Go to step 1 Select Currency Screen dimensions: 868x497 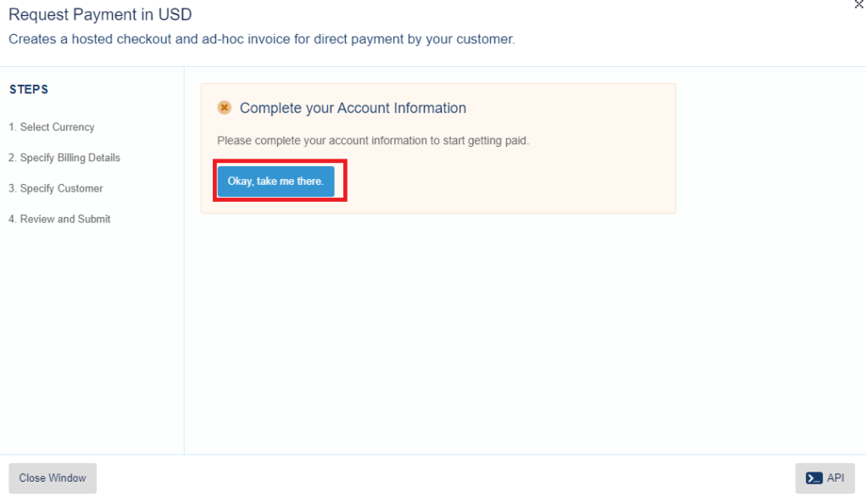(52, 127)
